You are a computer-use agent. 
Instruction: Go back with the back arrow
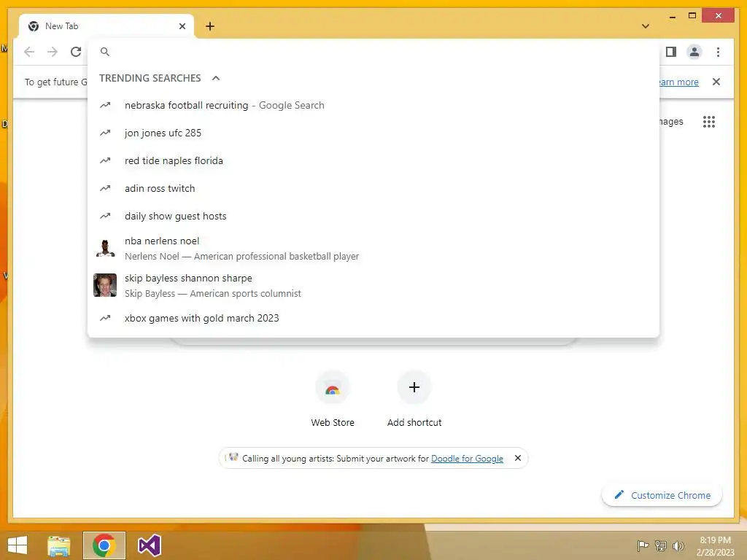[29, 52]
